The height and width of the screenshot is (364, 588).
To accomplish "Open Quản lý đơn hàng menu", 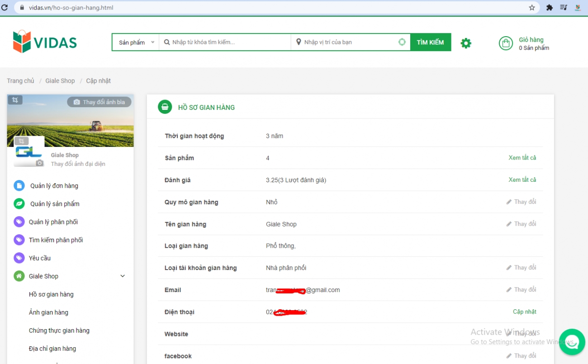I will pos(54,186).
